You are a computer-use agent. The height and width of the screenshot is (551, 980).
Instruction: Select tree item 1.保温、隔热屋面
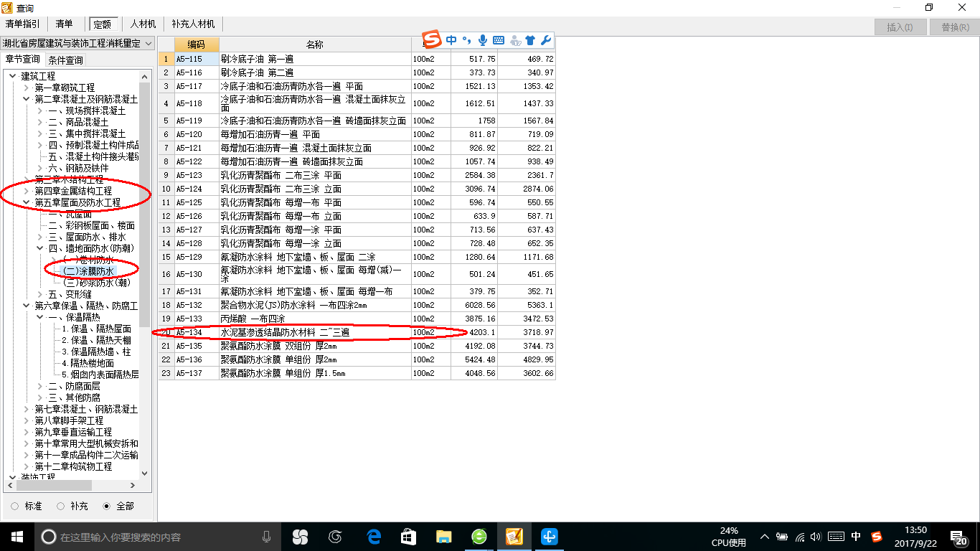tap(96, 329)
